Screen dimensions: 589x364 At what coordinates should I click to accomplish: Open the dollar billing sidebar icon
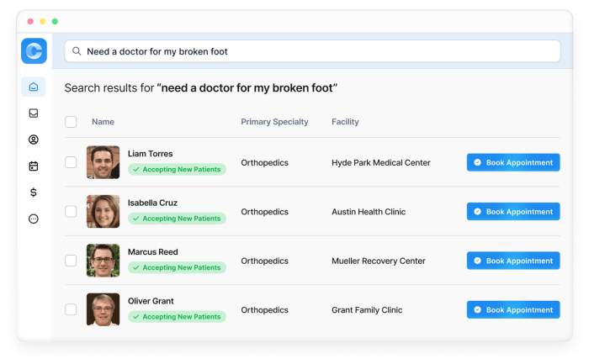[34, 192]
